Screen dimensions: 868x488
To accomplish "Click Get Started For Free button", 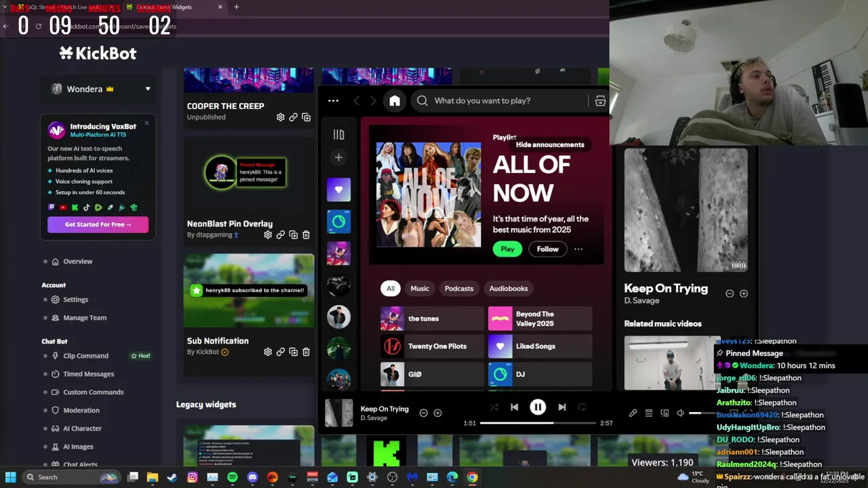I will pos(98,224).
